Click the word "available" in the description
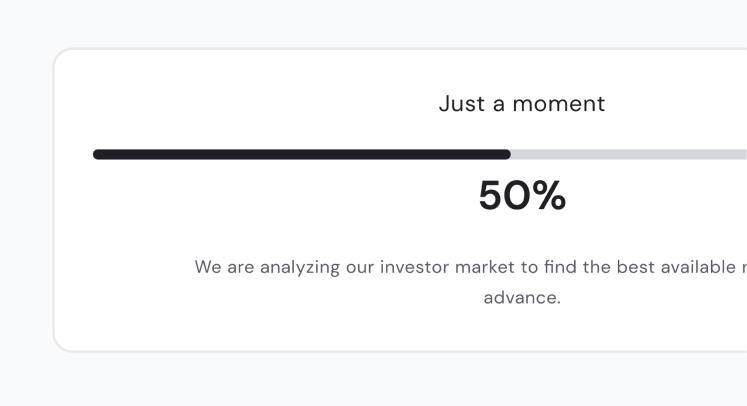The width and height of the screenshot is (747, 406). click(698, 267)
